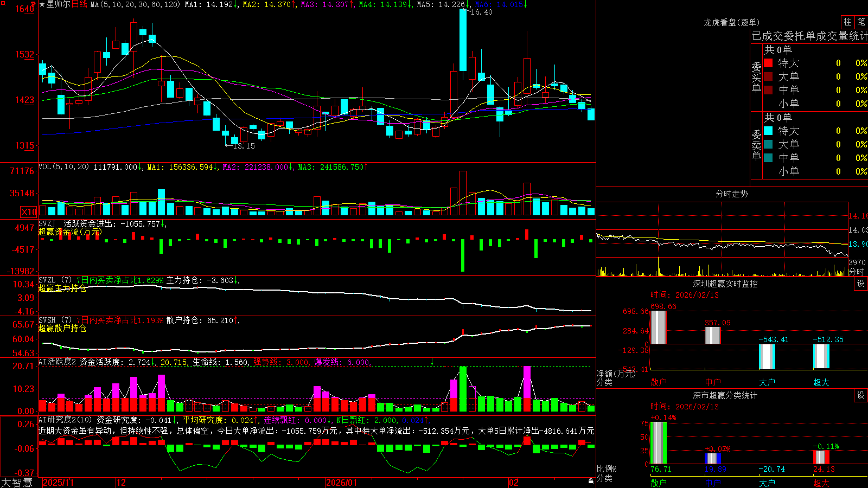Screen dimensions: 868x488
Task: Click the 主力持仓: -3.603 value
Action: coord(200,280)
